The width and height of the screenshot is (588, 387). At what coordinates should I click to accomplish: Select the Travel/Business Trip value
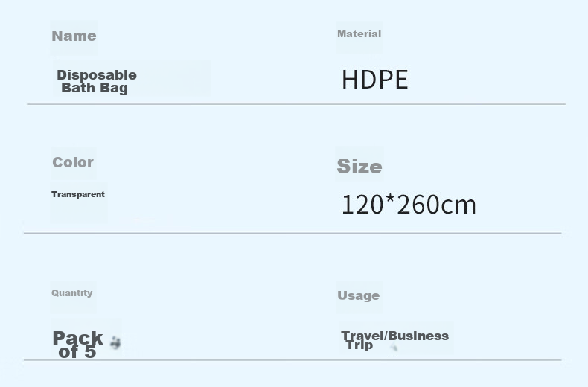(394, 340)
